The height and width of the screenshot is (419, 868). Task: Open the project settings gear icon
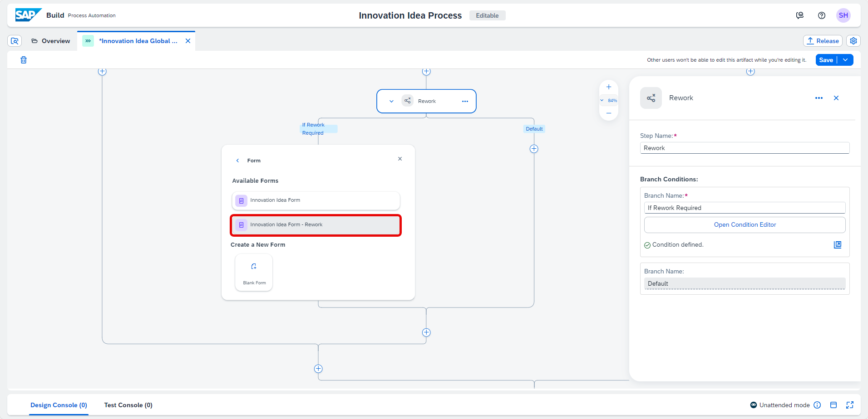tap(853, 41)
